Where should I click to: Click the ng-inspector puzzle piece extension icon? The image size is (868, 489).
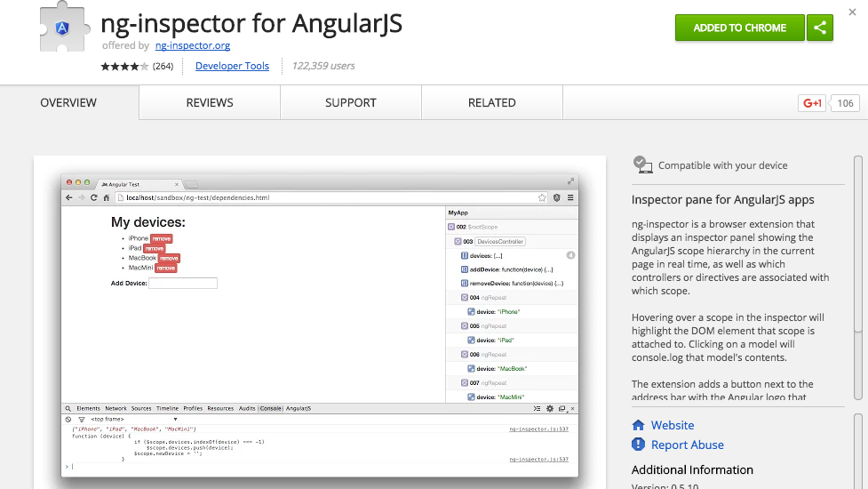(x=65, y=26)
